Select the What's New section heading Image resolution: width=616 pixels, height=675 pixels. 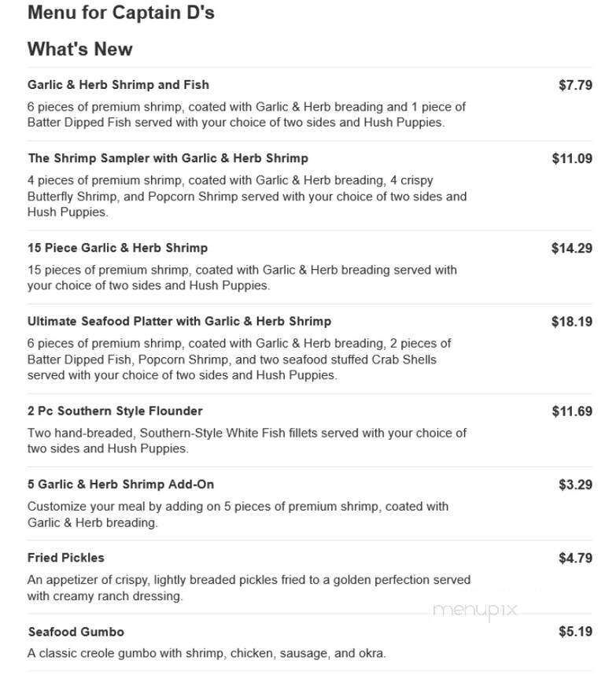(80, 49)
